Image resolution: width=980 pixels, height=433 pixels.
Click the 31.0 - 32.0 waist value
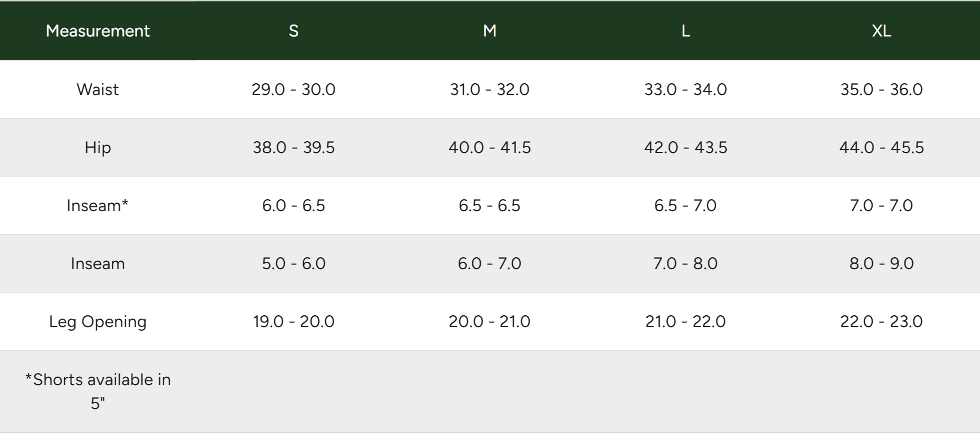coord(490,90)
